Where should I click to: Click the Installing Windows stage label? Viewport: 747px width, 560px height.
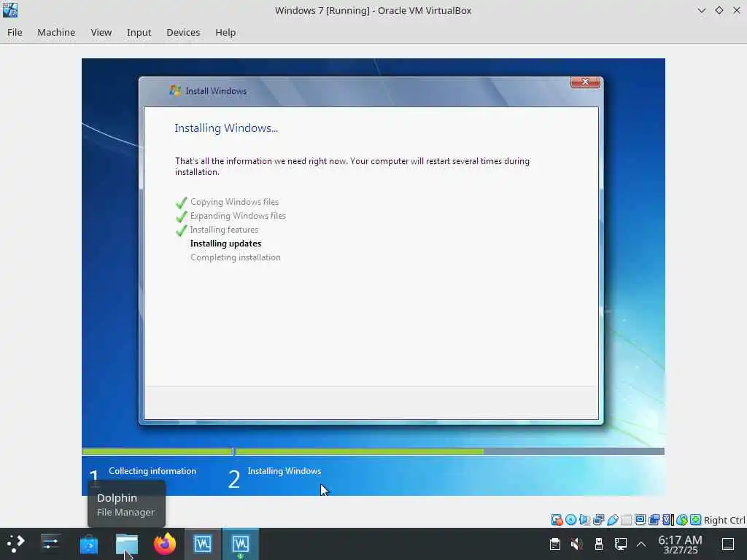click(x=285, y=471)
